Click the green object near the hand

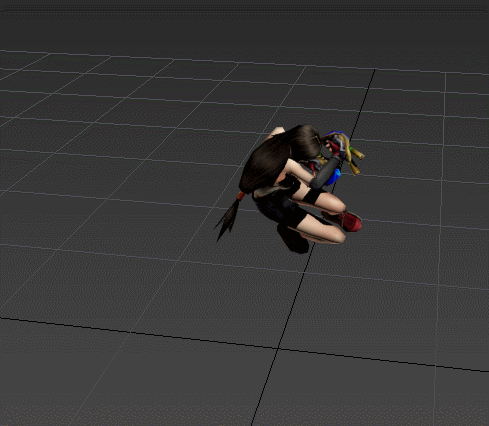(x=350, y=148)
